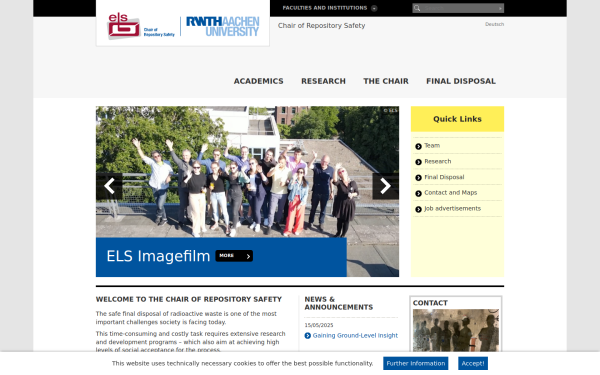This screenshot has width=600, height=375.
Task: Click the ELS Imagefilm slide title
Action: click(x=158, y=256)
